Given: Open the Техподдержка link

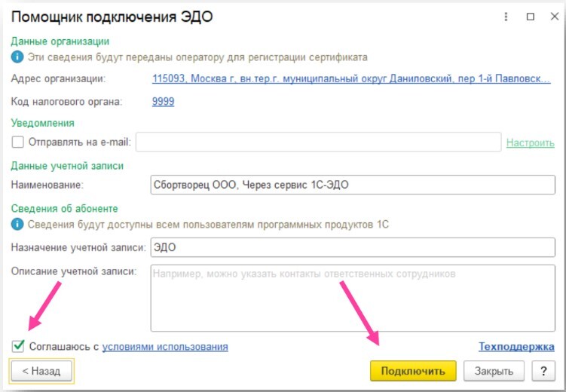Looking at the screenshot, I should coord(516,347).
